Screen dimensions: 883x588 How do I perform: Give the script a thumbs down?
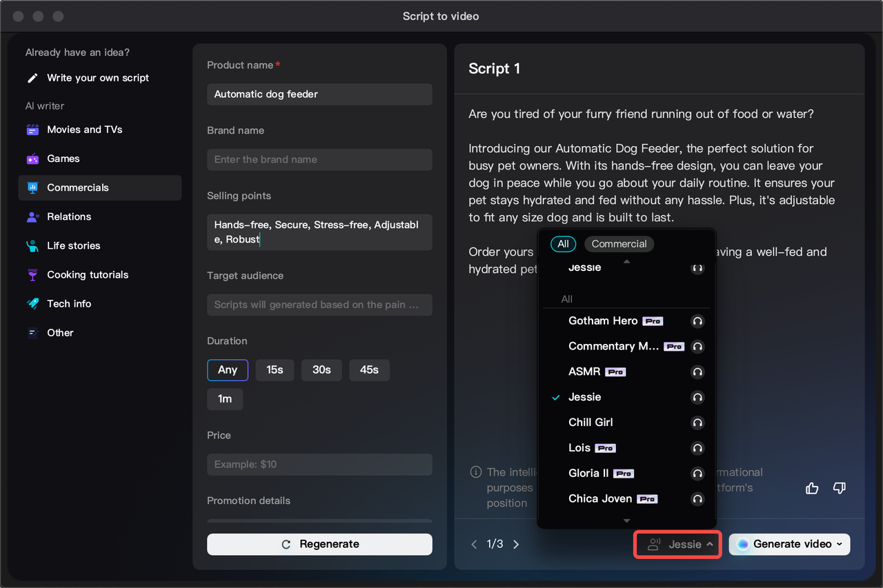[840, 488]
